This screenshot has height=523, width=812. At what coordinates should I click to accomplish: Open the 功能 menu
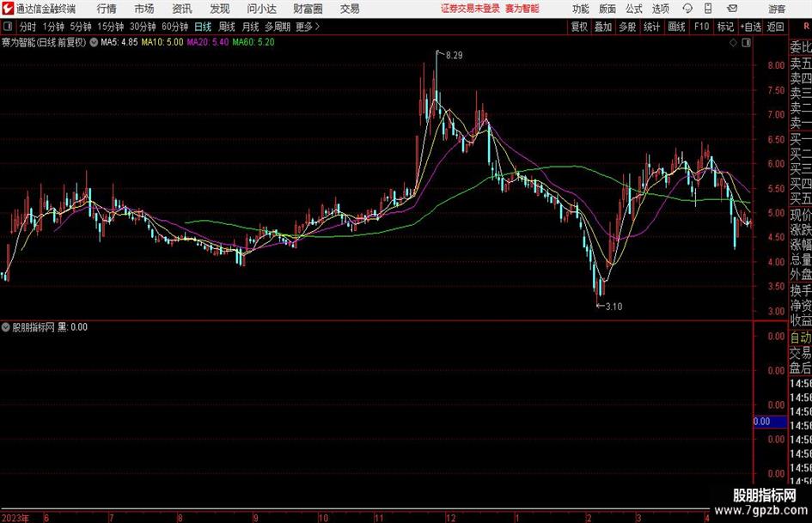[581, 9]
